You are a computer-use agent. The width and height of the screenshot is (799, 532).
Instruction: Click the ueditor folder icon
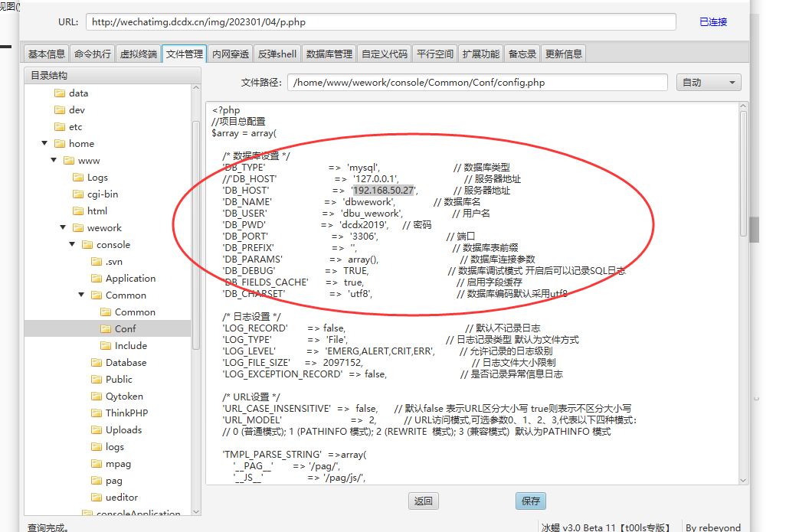tap(97, 498)
